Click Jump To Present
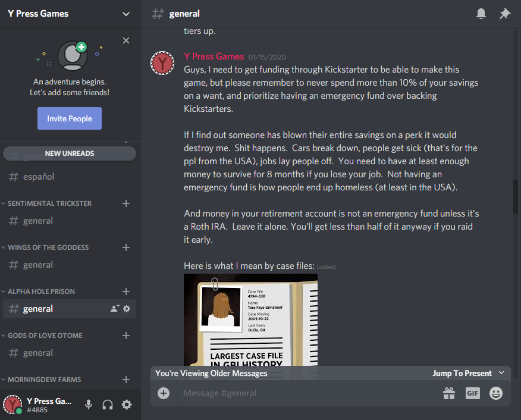This screenshot has width=521, height=420. [462, 373]
